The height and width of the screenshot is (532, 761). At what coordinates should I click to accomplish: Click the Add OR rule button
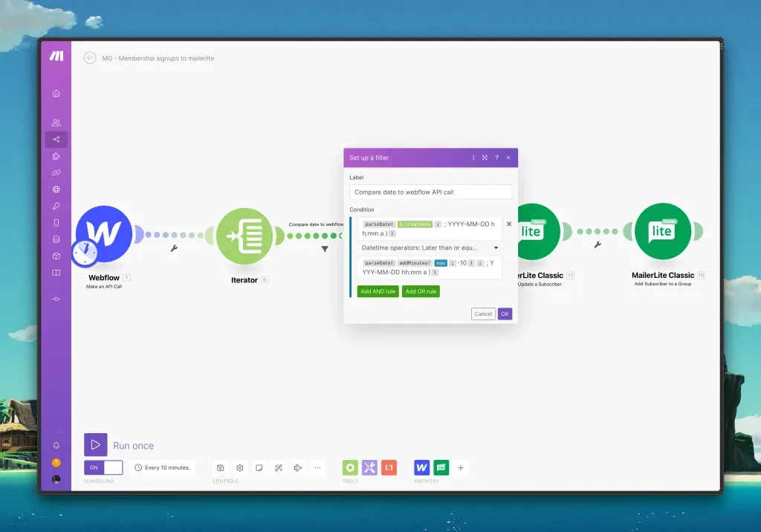pos(421,291)
